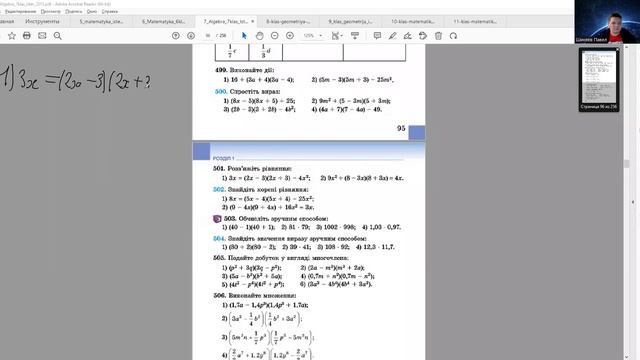
Task: Open the 125% zoom level dropdown
Action: click(x=313, y=36)
